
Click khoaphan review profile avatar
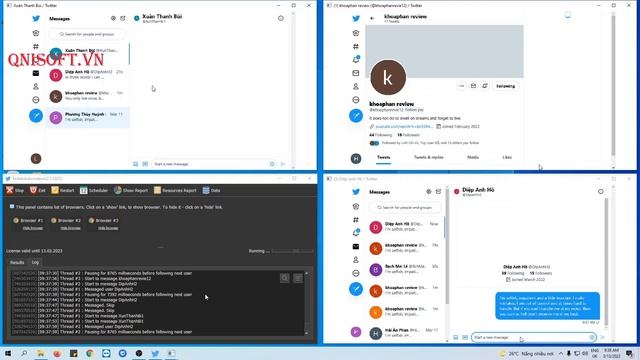tap(388, 78)
